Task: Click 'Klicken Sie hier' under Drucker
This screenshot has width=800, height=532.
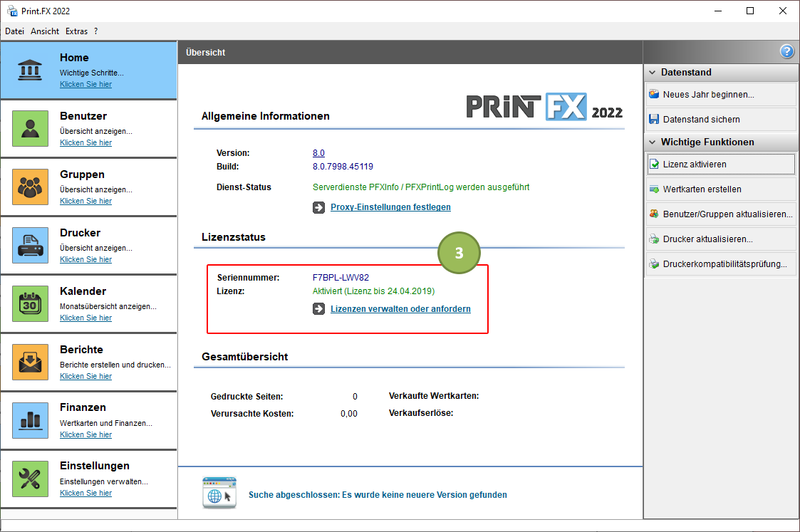Action: (85, 260)
